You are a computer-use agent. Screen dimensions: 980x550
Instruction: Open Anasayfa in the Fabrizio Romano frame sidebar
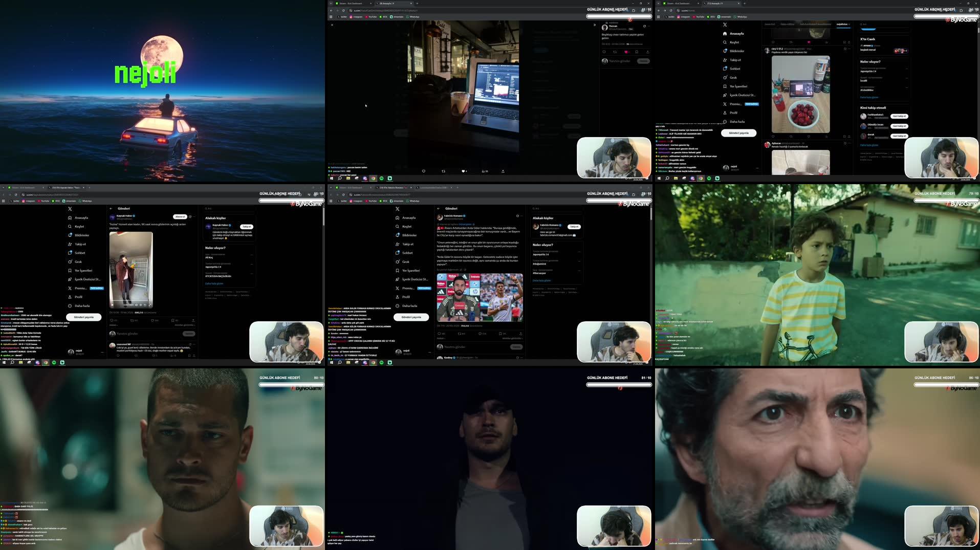405,217
